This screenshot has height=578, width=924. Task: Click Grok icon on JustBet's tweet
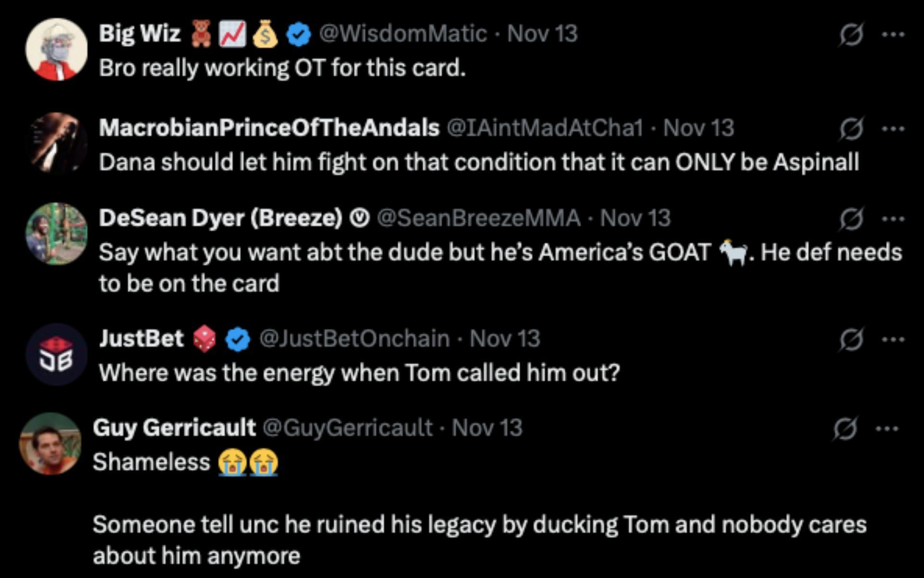click(851, 340)
